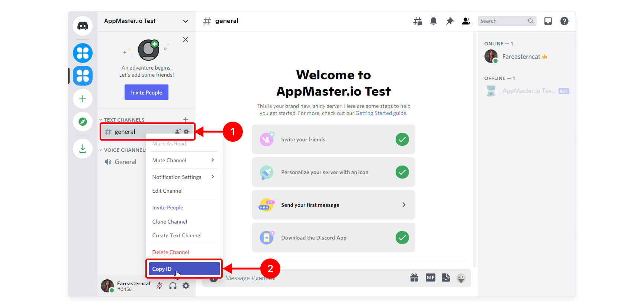The image size is (644, 308).
Task: Open Personalize your server with an icon card
Action: [x=334, y=172]
